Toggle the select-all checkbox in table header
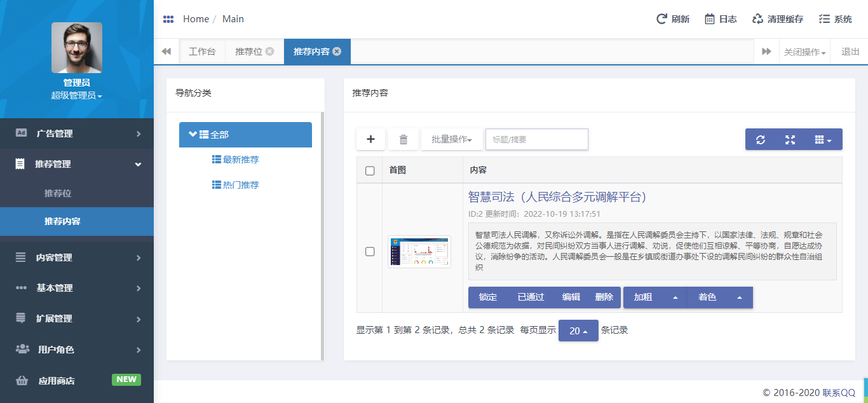868x403 pixels. (370, 170)
